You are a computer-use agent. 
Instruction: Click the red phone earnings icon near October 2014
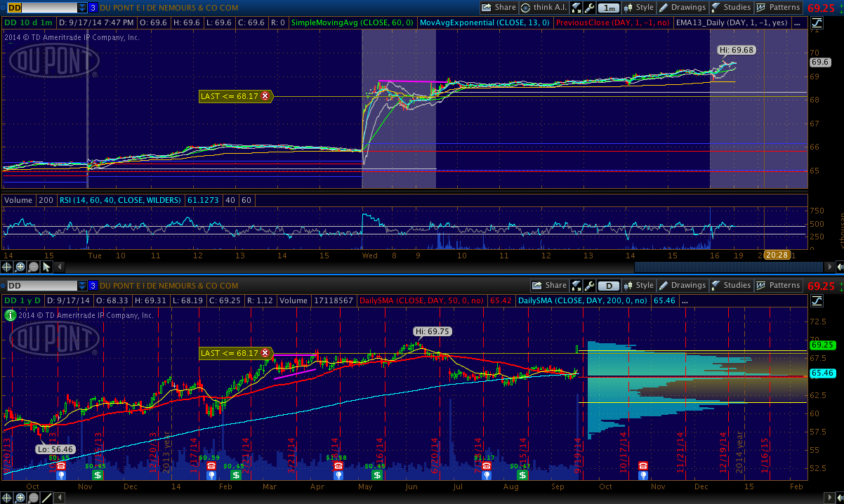[642, 466]
